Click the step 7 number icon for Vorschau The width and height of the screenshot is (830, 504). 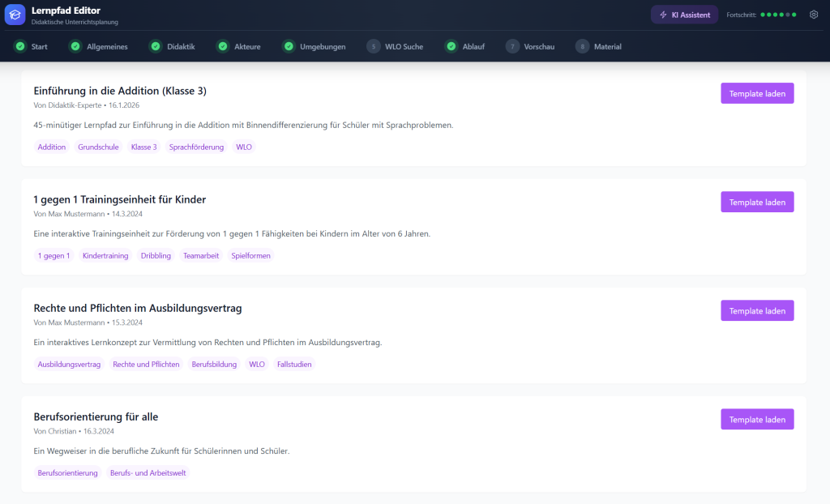512,46
